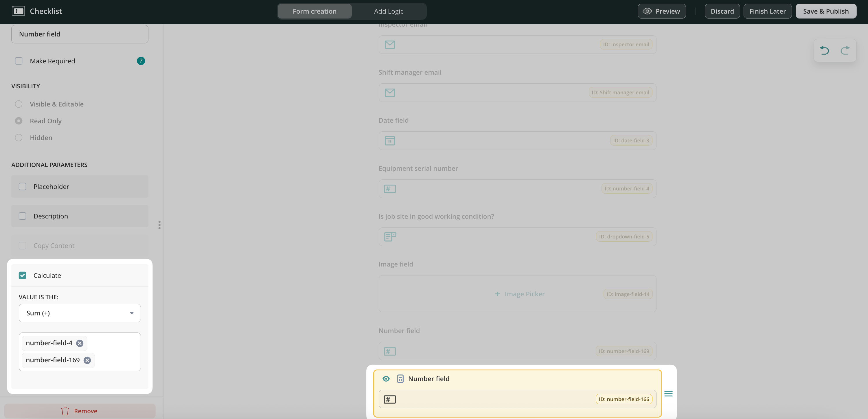Remove number-field-4 tag with its x icon
Image resolution: width=868 pixels, height=419 pixels.
point(80,343)
